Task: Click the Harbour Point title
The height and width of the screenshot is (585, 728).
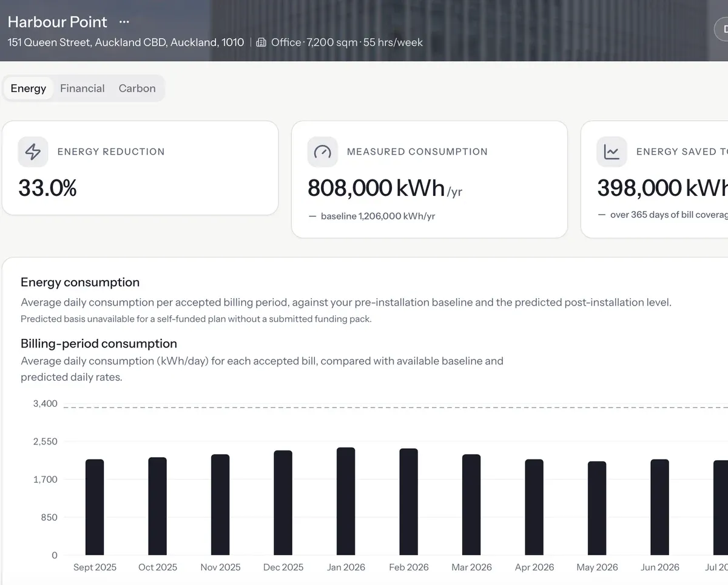Action: point(58,22)
